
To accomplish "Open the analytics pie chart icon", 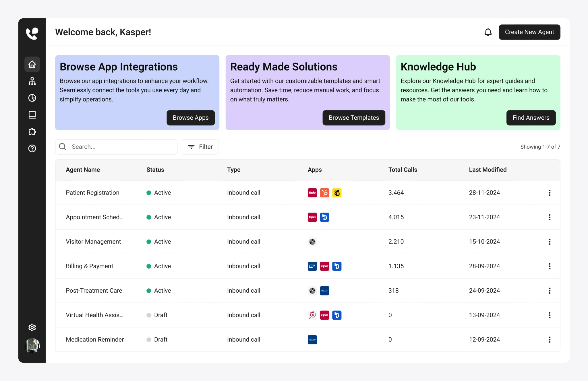I will pos(32,98).
